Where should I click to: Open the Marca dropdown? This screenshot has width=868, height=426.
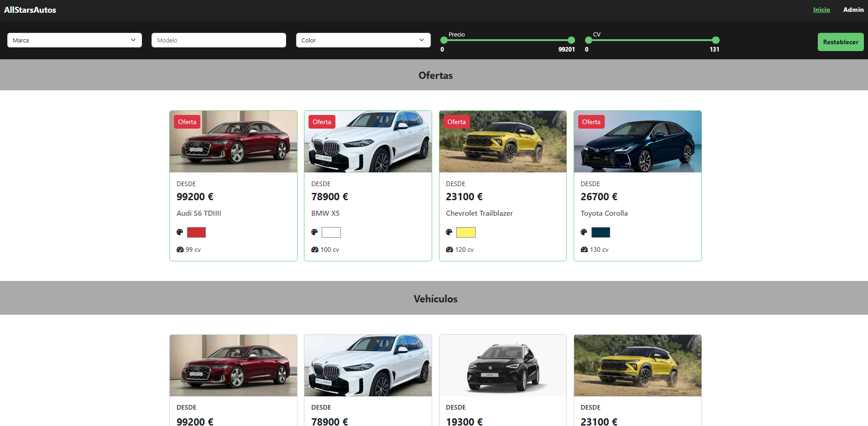tap(74, 40)
